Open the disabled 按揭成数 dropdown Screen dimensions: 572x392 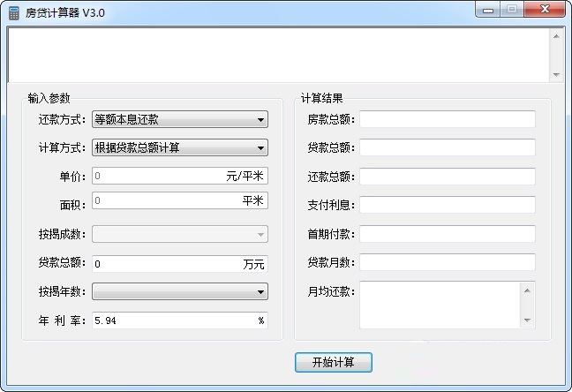180,234
